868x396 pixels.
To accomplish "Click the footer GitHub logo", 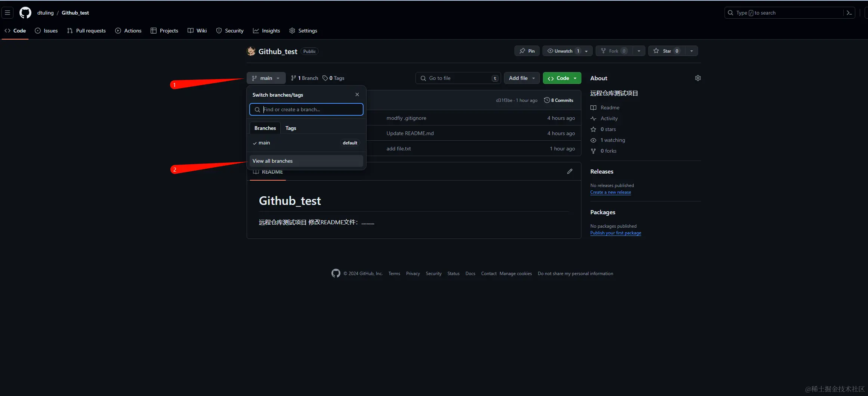I will (x=336, y=273).
